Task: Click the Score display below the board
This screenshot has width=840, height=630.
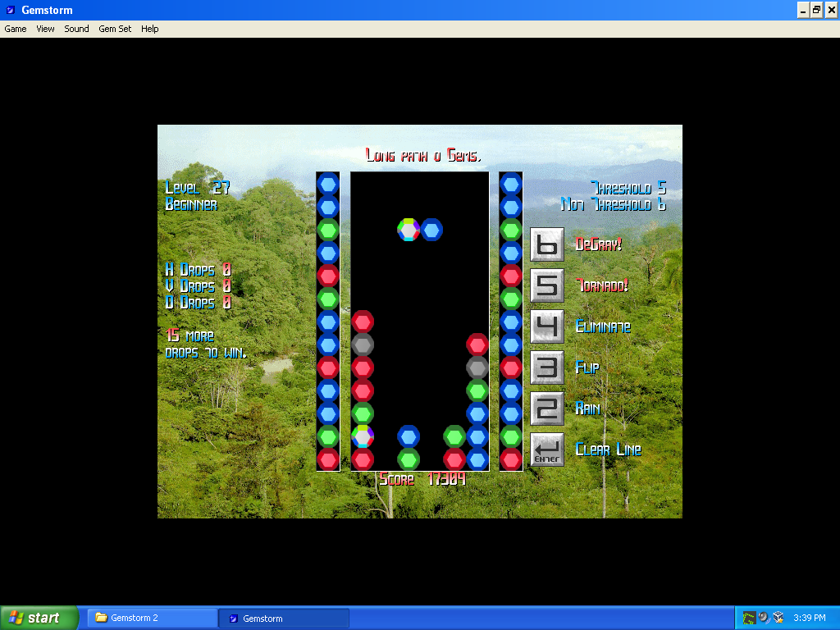Action: [x=422, y=479]
